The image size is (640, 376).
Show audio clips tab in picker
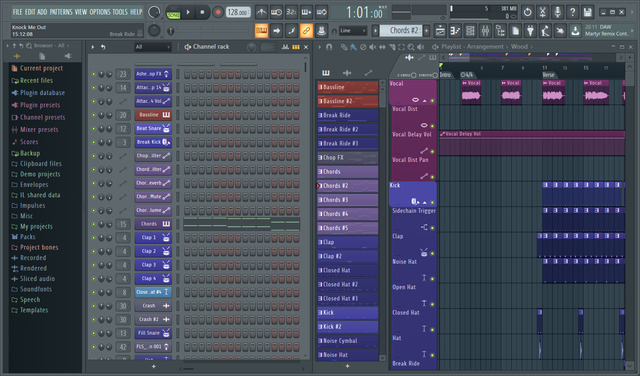(347, 73)
